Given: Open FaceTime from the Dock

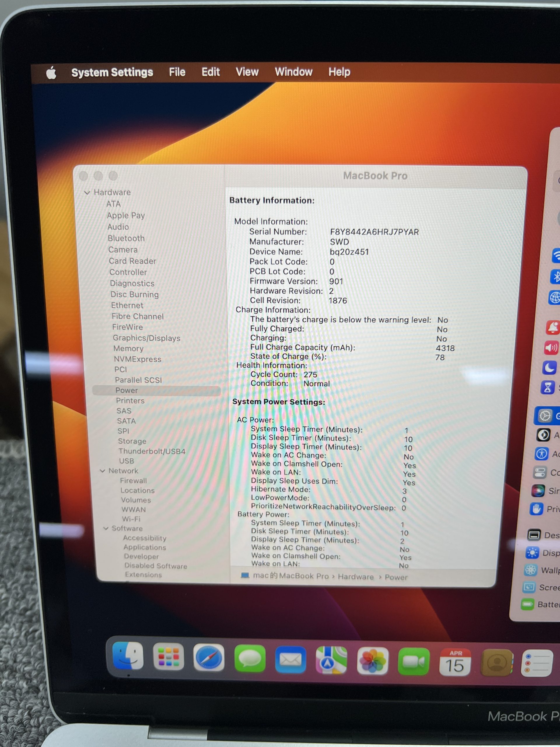Looking at the screenshot, I should click(414, 661).
